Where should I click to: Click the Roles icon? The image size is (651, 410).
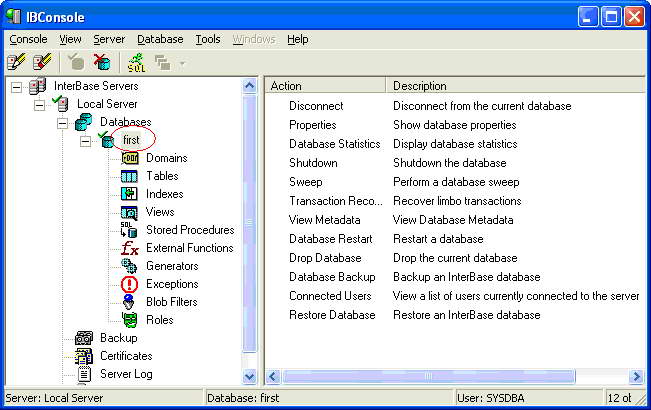130,320
